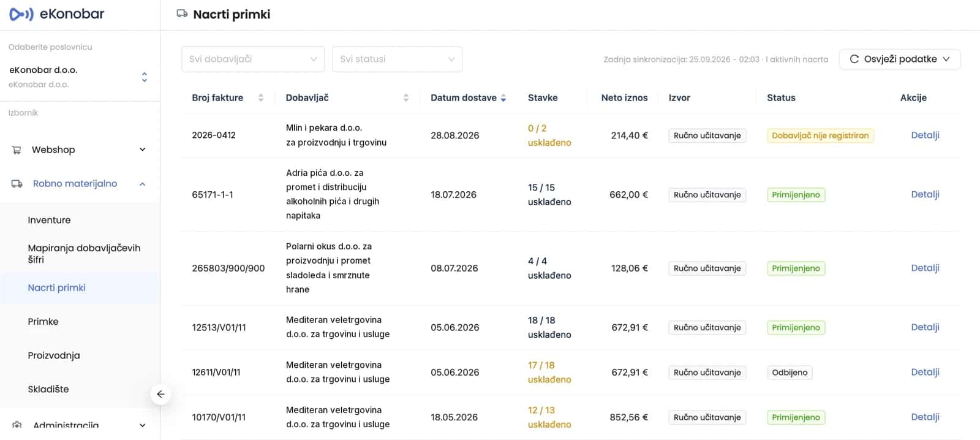Viewport: 980px width, 440px height.
Task: Click invoice number 65171-1-1
Action: [213, 194]
